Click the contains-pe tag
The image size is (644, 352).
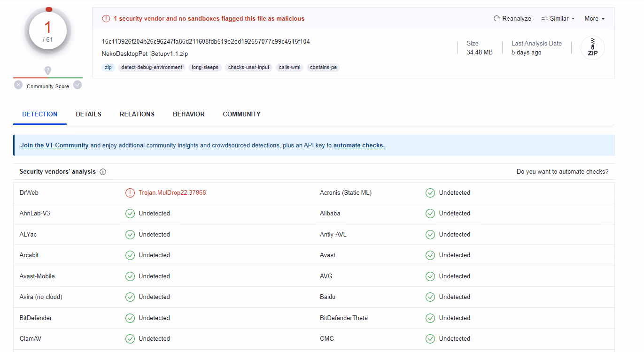tap(324, 68)
